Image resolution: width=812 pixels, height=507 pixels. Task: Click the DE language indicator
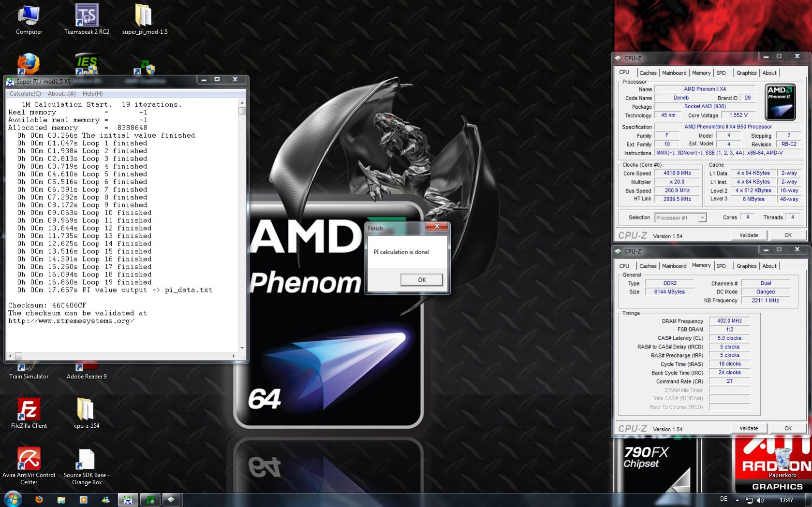(x=723, y=499)
